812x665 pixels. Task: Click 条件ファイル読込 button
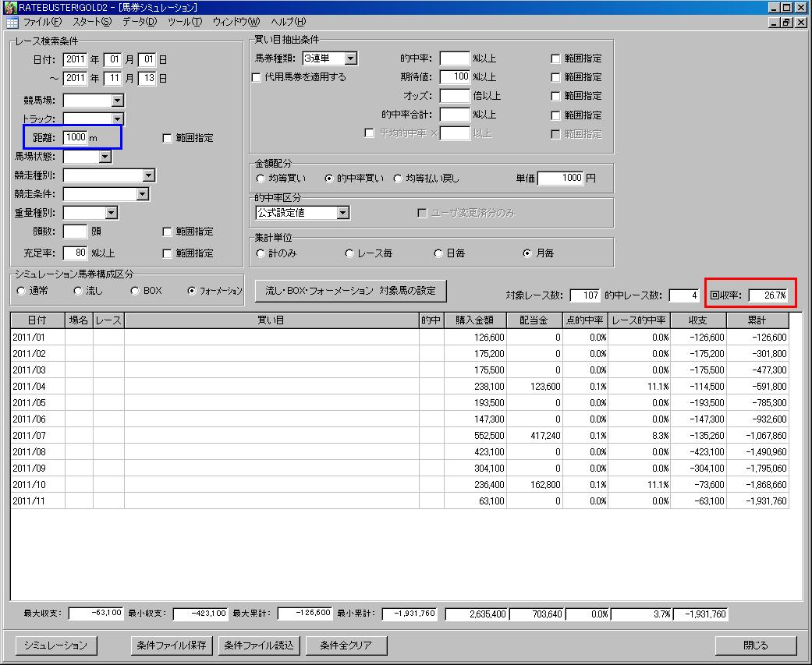(x=259, y=646)
